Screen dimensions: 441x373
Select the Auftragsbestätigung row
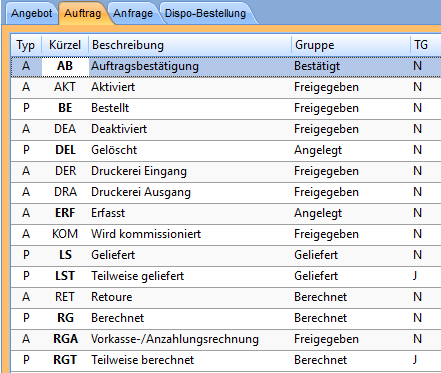point(226,66)
